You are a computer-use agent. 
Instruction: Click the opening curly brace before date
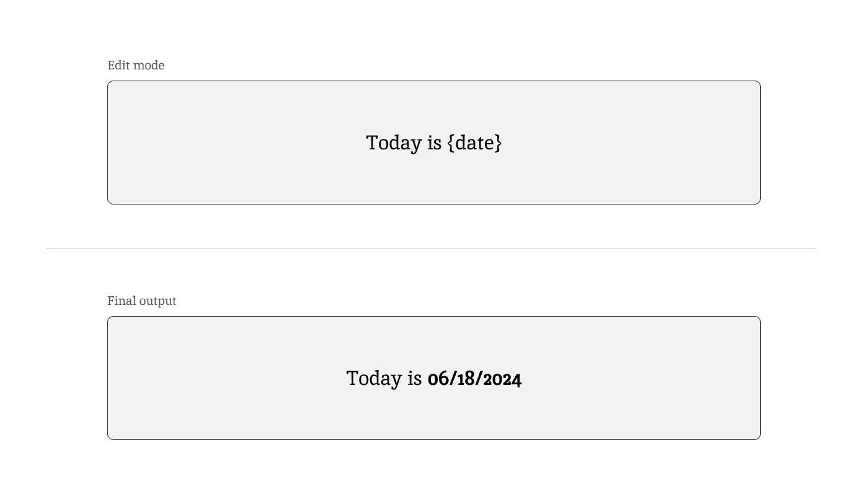pyautogui.click(x=451, y=143)
